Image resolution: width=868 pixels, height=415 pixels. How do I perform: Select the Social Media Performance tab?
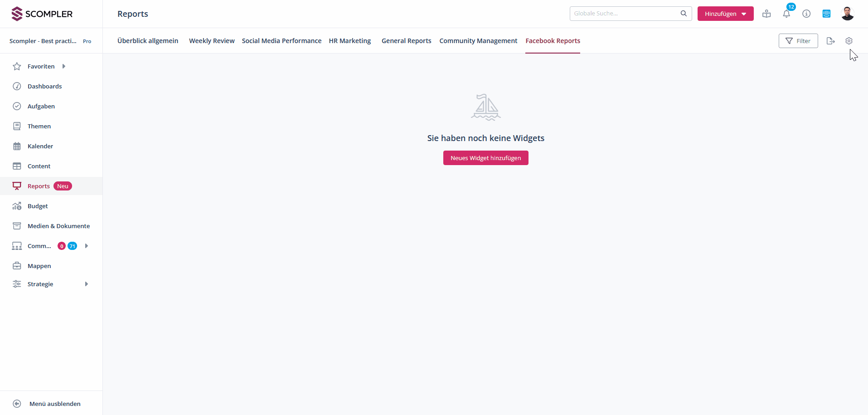point(281,41)
